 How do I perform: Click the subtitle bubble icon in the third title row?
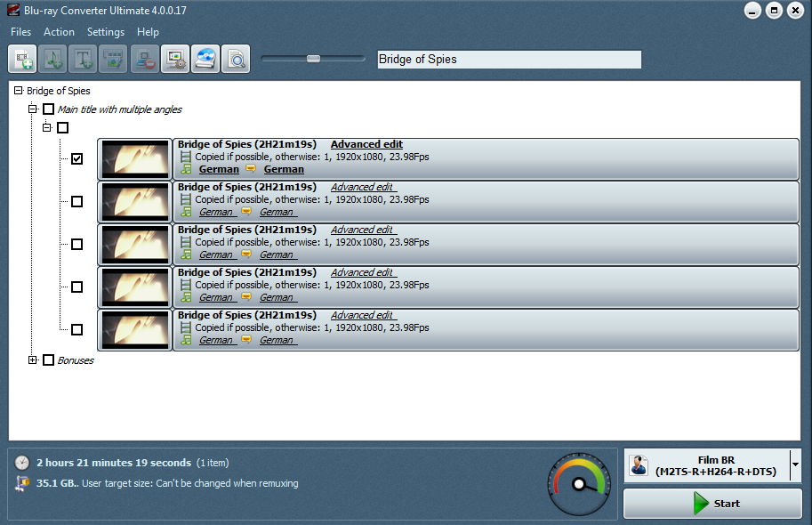coord(246,254)
